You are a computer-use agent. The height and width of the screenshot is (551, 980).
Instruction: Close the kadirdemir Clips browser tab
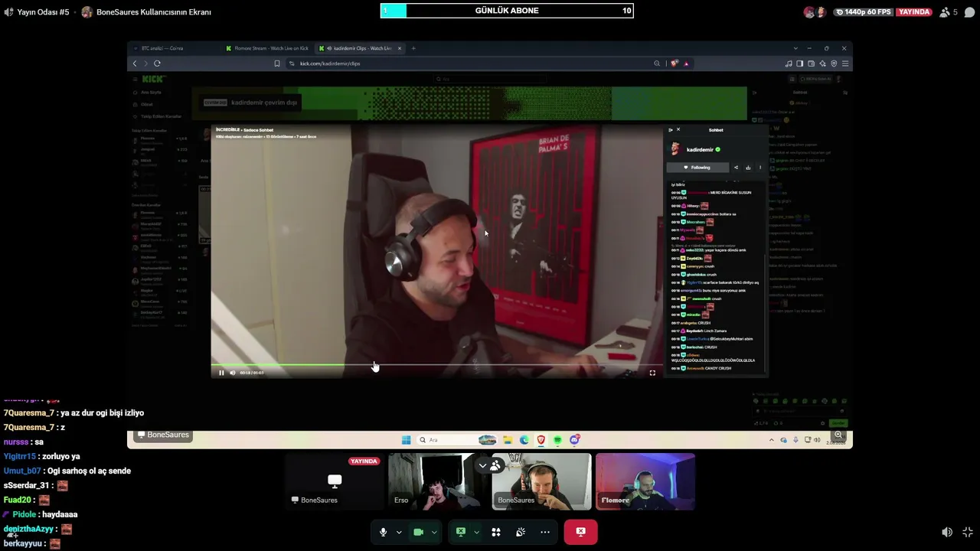click(399, 48)
